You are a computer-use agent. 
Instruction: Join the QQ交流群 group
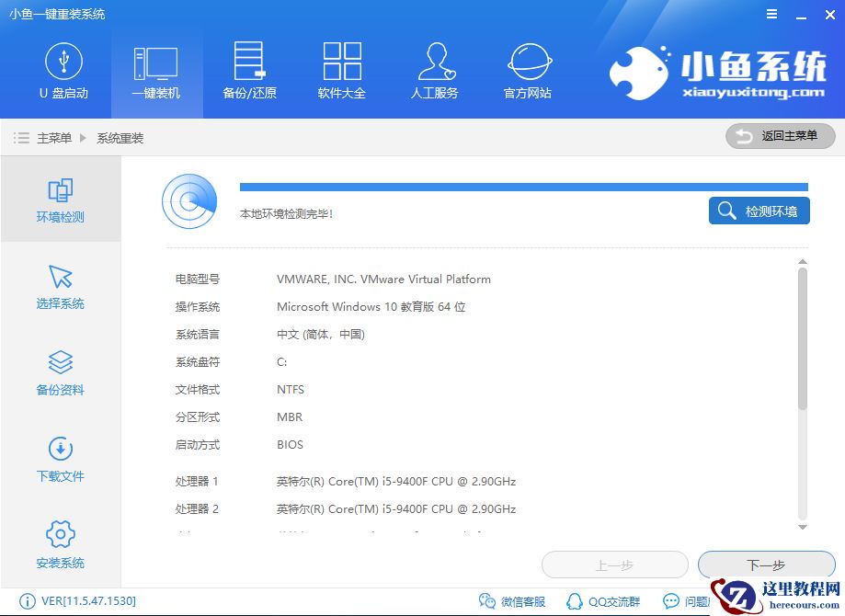(x=602, y=601)
